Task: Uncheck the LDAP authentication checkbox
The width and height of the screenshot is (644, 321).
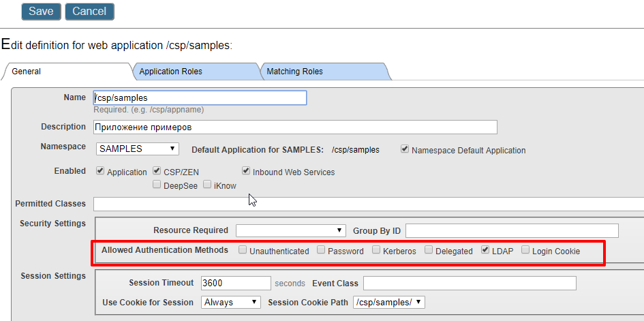Action: click(485, 250)
